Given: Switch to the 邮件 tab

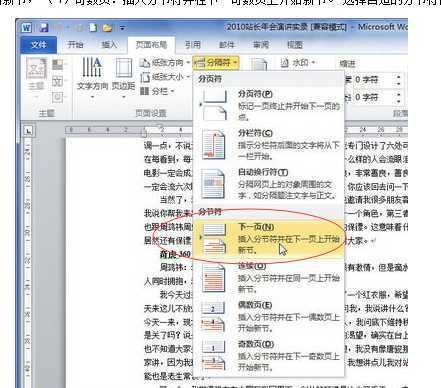Looking at the screenshot, I should coord(227,45).
